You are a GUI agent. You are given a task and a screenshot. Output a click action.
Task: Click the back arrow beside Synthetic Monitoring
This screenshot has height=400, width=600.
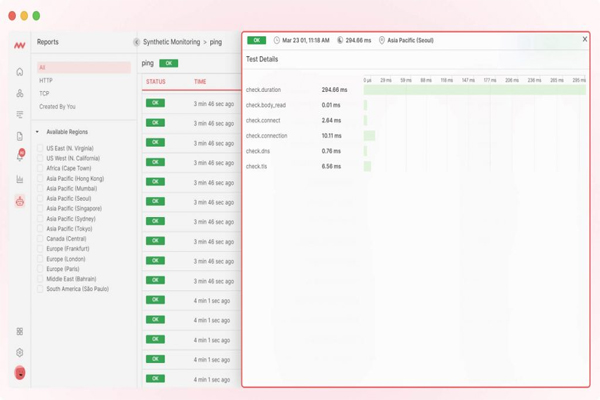click(x=136, y=43)
